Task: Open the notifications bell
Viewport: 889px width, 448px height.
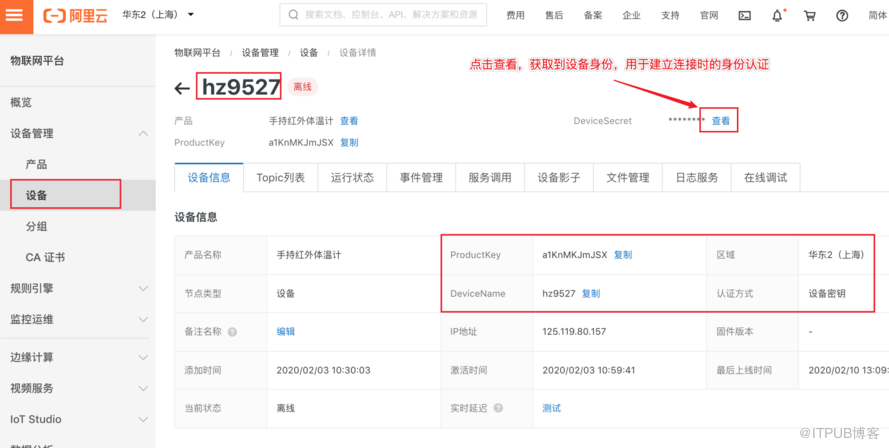Action: 777,16
